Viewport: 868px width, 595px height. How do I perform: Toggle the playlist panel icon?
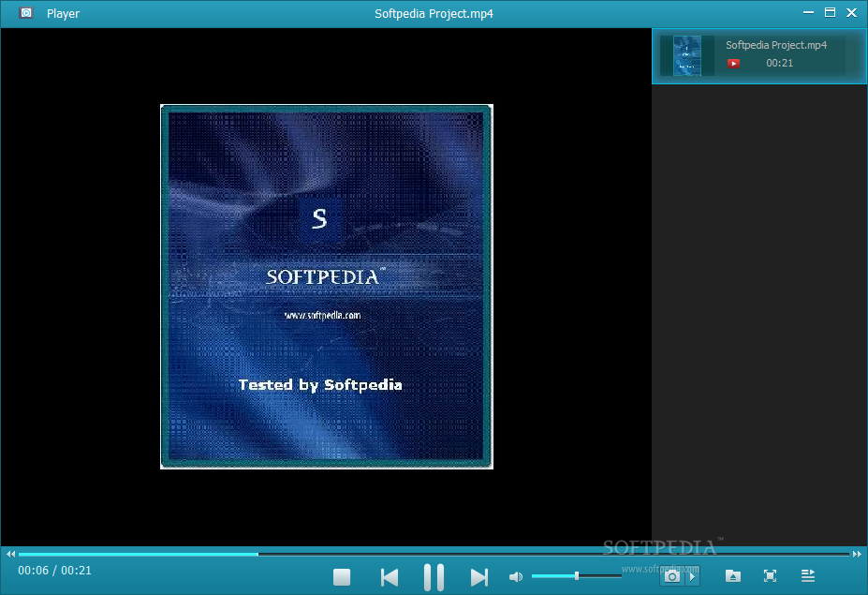[x=808, y=576]
